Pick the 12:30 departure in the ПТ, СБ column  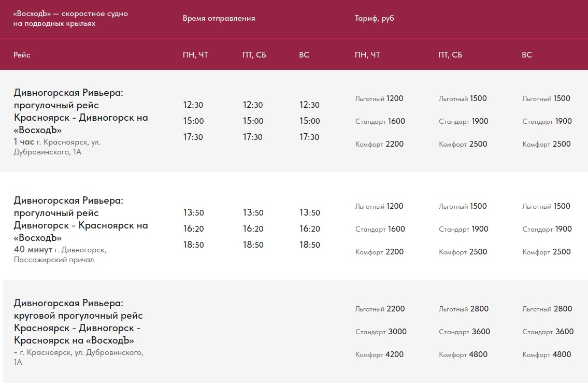point(253,105)
